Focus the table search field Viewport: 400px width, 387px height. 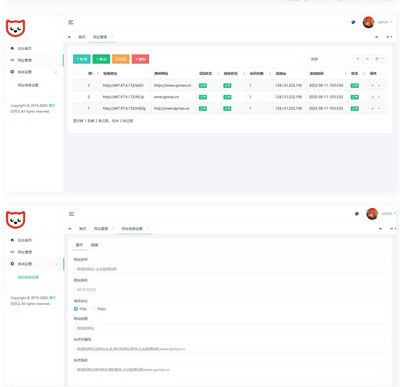(329, 59)
